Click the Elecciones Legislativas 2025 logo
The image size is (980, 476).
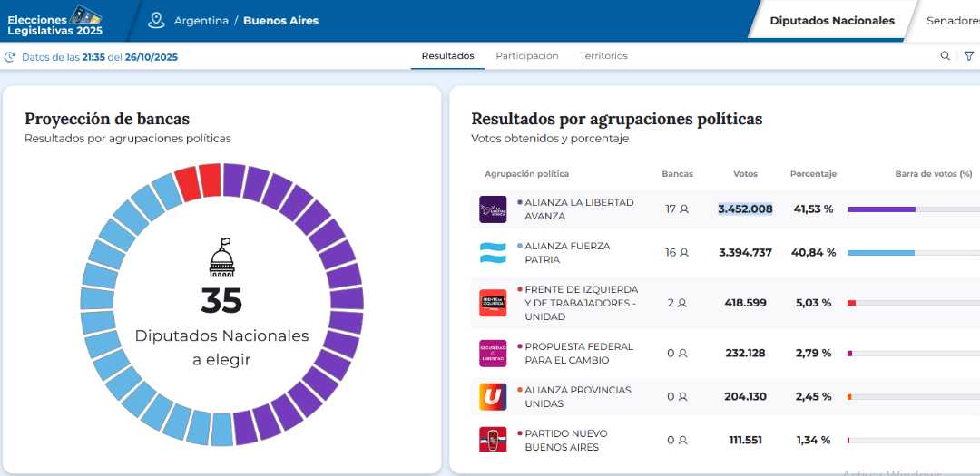click(54, 21)
